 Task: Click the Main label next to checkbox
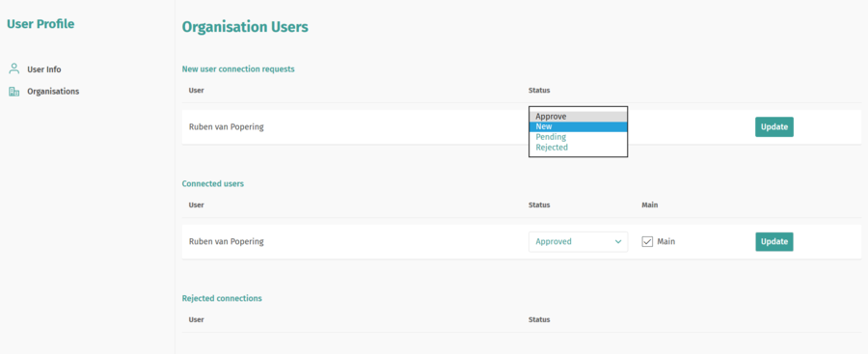coord(665,241)
